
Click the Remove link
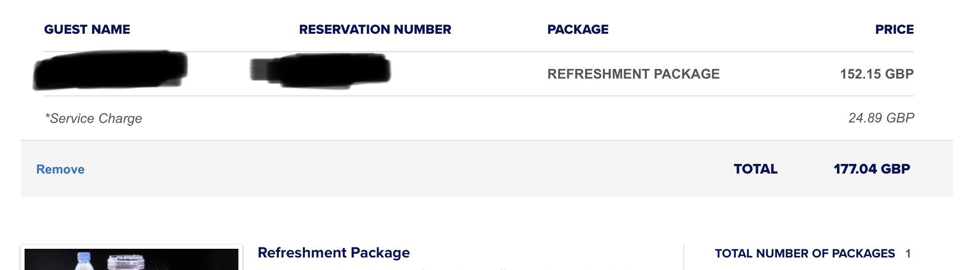click(60, 169)
